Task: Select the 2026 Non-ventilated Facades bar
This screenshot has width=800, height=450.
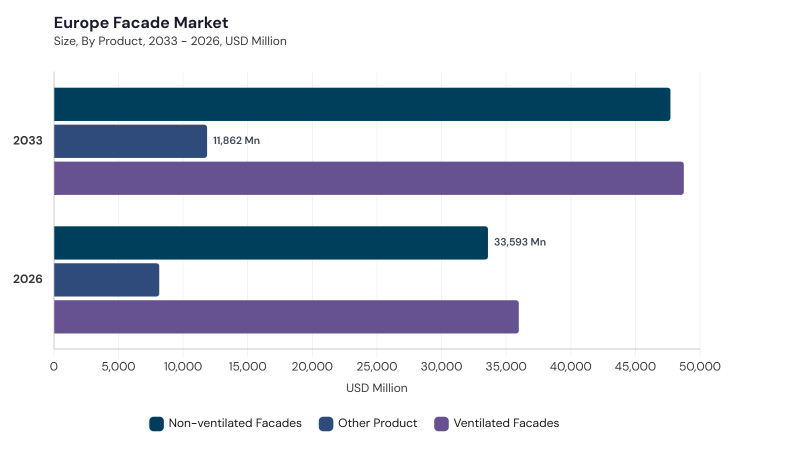Action: point(271,243)
